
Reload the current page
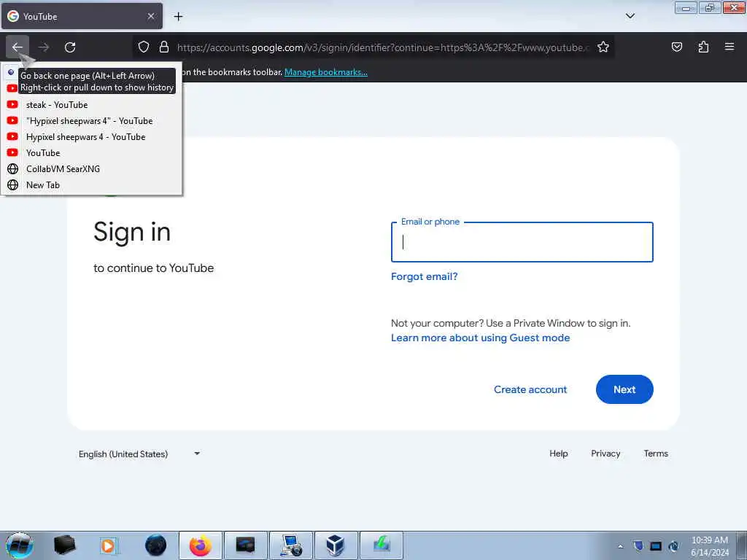(x=70, y=47)
